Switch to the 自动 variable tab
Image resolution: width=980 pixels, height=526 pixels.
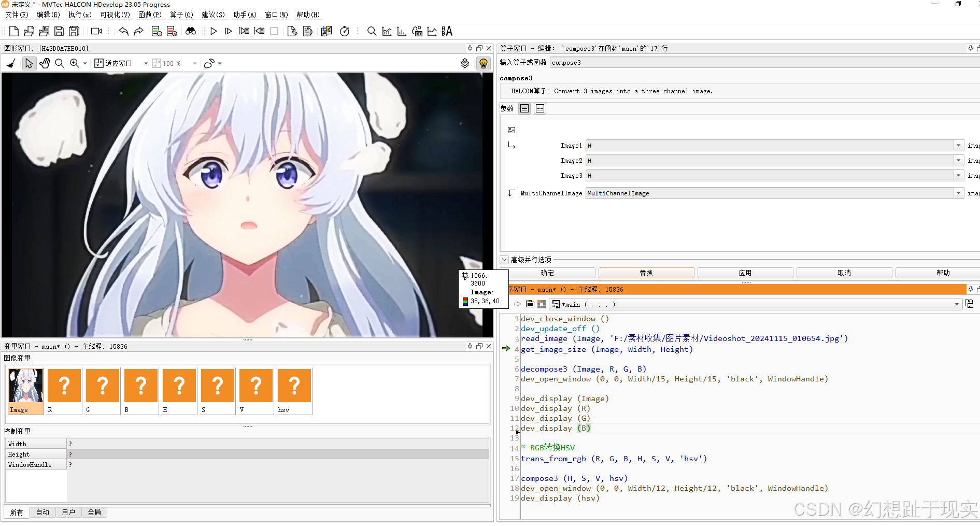(x=42, y=512)
